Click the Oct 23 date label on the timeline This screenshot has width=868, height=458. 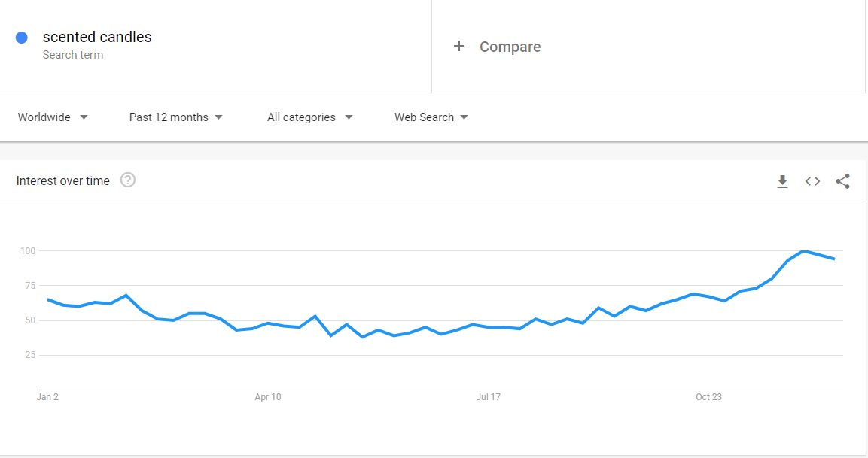pyautogui.click(x=708, y=396)
